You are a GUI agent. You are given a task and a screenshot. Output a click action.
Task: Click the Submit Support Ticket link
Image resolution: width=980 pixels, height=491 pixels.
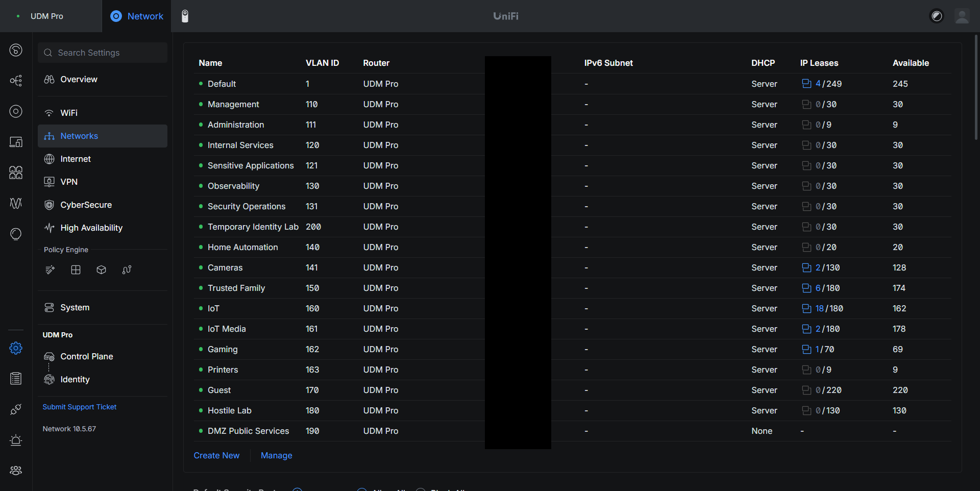tap(80, 407)
